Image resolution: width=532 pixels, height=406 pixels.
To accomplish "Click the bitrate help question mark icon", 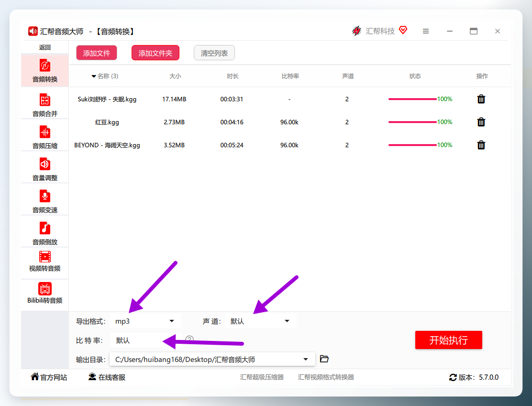I will (x=189, y=339).
